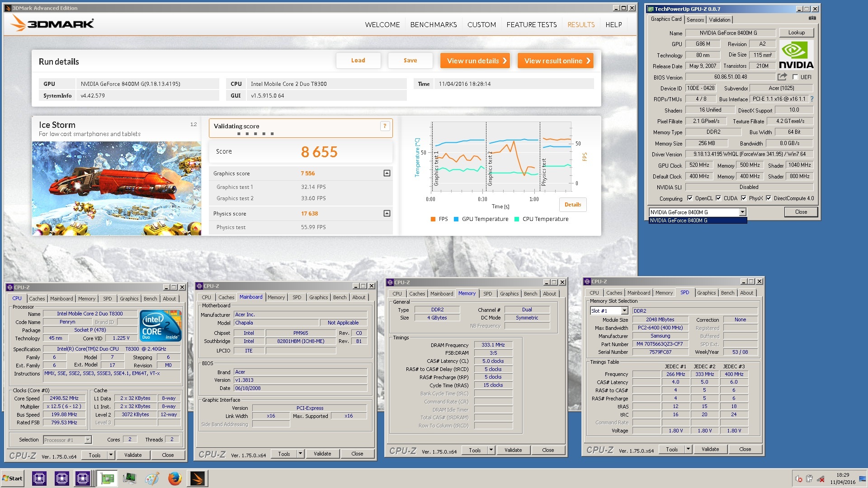This screenshot has width=868, height=488.
Task: Click the Close button in GPU-Z
Action: click(x=801, y=212)
